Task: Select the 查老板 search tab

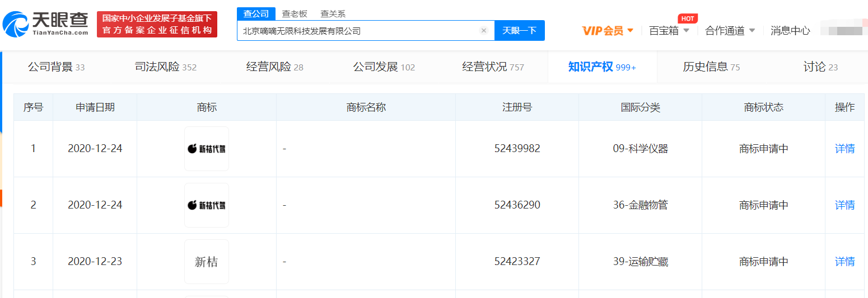Action: (x=295, y=14)
